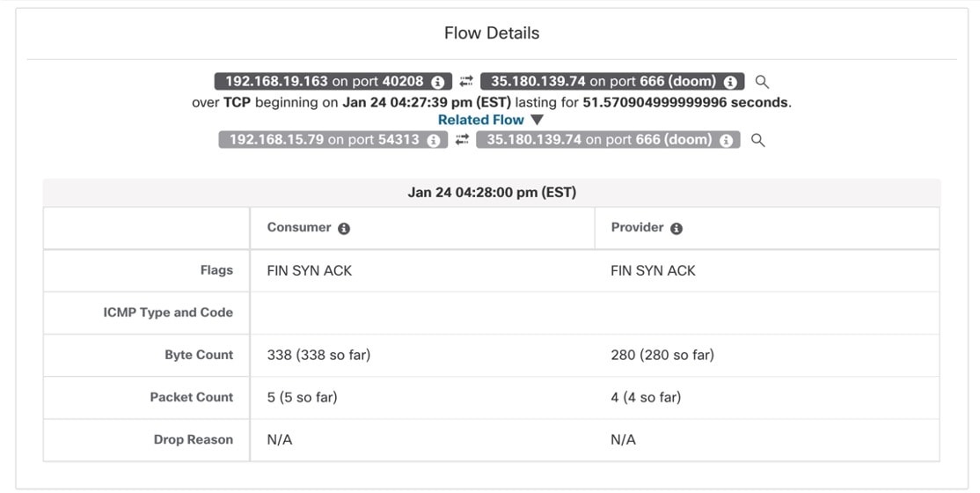
Task: Click bidirectional arrows in the related flow row
Action: click(462, 141)
